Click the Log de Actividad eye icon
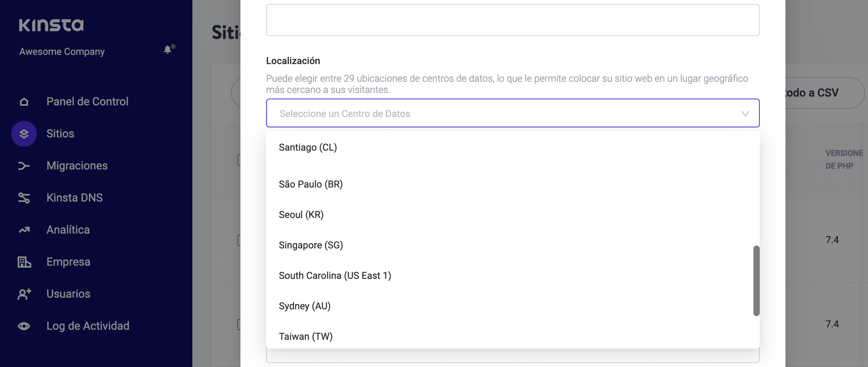This screenshot has width=868, height=367. (x=24, y=326)
